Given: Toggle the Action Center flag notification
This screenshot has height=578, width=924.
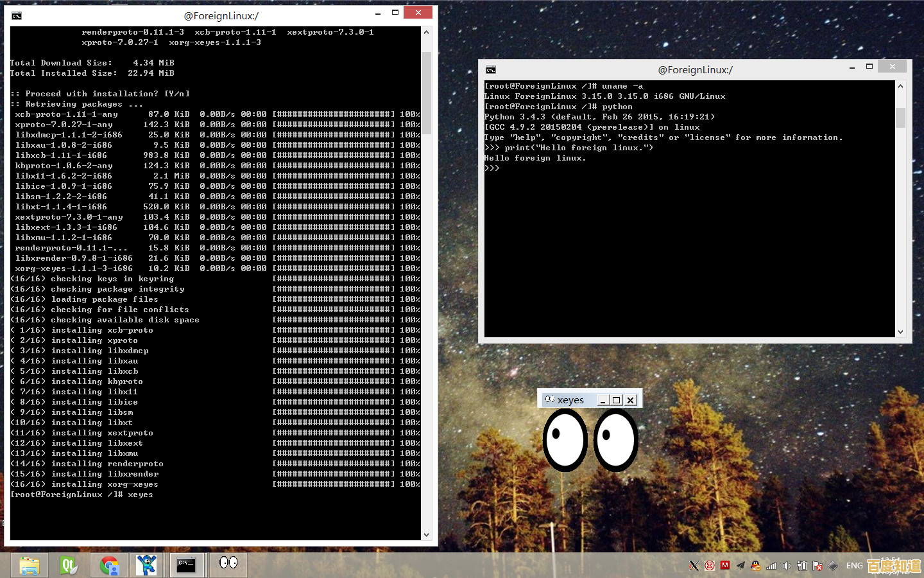Looking at the screenshot, I should 817,566.
